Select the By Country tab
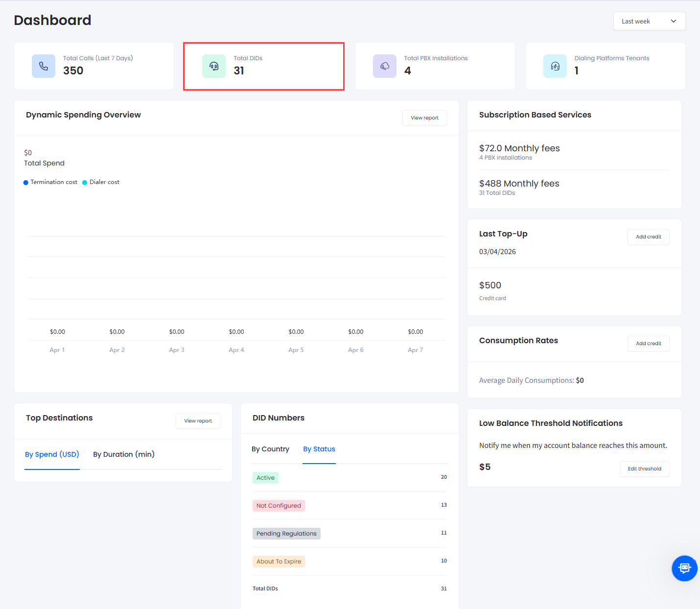Image resolution: width=700 pixels, height=609 pixels. point(270,449)
